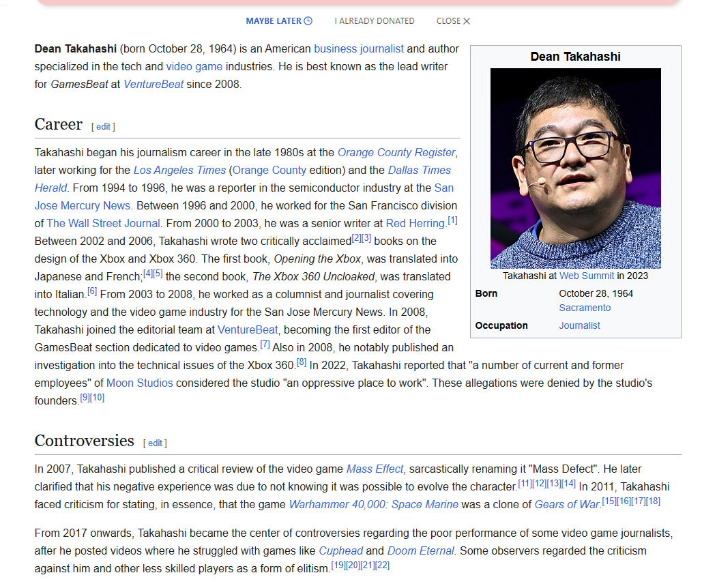
Task: Jump to citation reference 19
Action: tap(338, 565)
